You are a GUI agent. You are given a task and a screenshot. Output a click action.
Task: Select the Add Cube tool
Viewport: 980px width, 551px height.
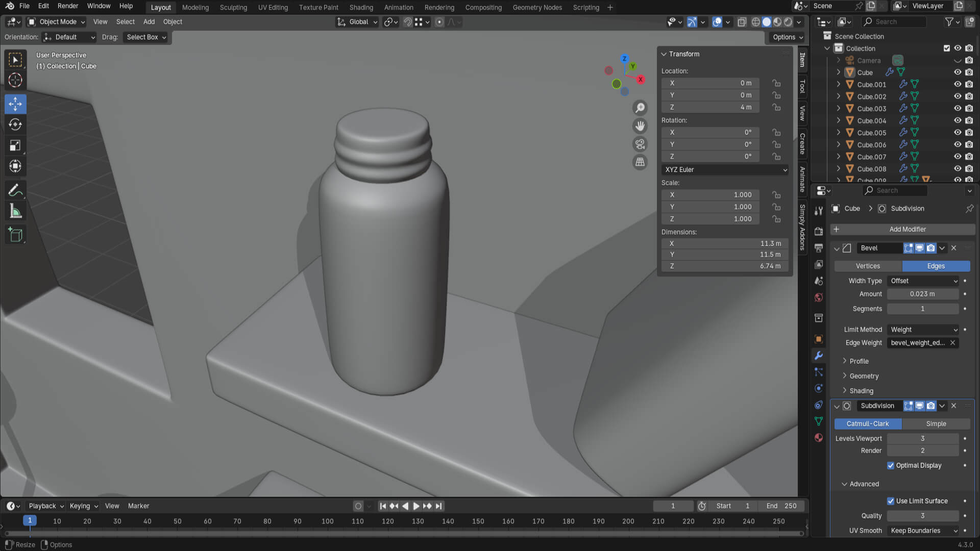pos(15,235)
